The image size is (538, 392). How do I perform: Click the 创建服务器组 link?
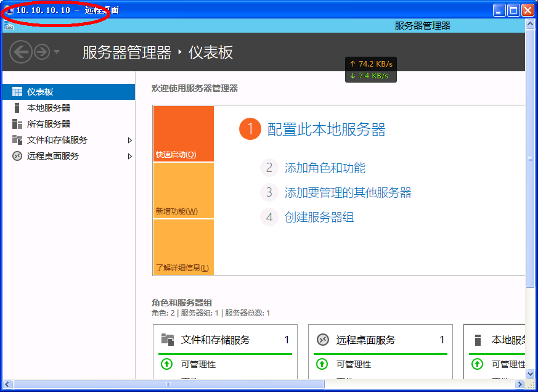click(x=319, y=218)
